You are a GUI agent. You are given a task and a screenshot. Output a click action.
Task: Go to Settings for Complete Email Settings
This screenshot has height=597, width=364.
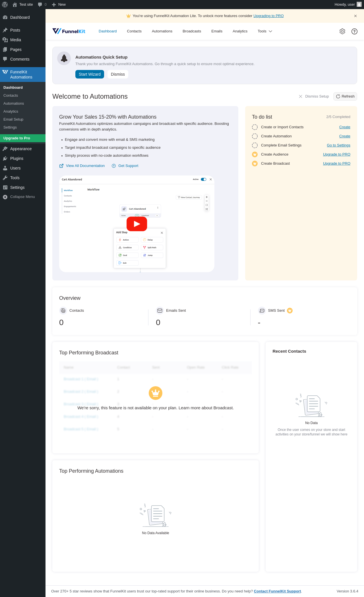click(338, 145)
